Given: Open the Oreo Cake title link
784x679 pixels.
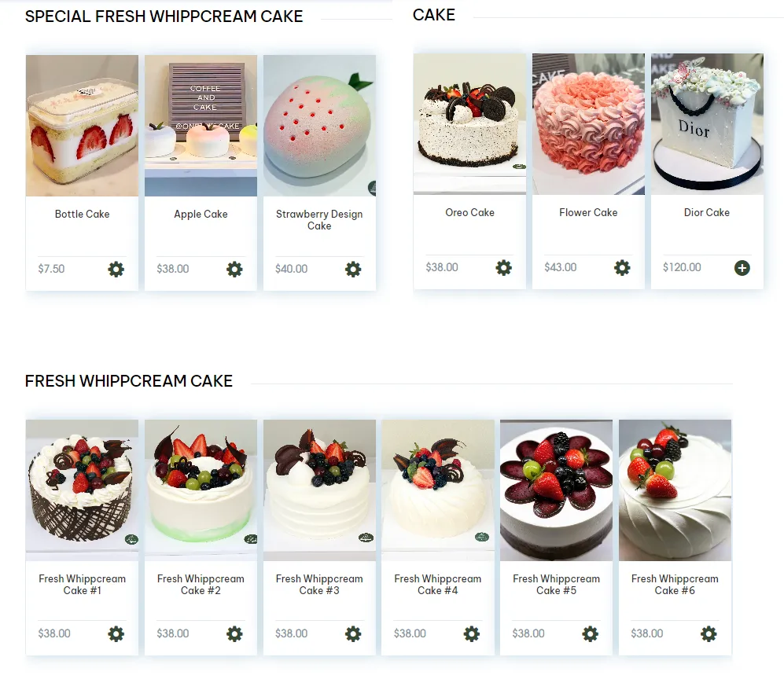Looking at the screenshot, I should 470,212.
